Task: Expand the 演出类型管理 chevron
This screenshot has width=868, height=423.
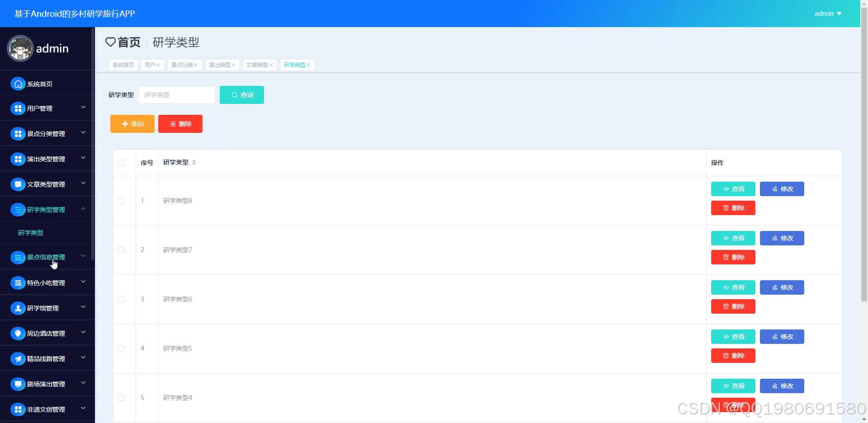Action: 83,158
